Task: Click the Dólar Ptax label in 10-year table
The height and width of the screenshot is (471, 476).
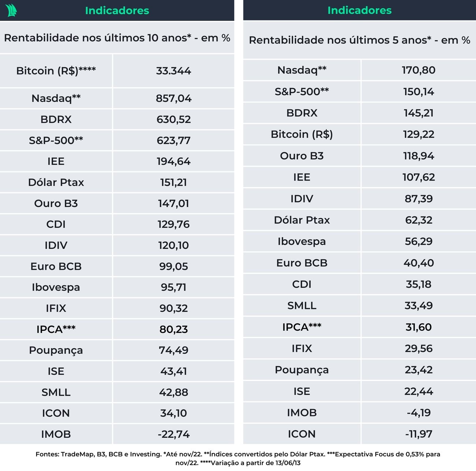Action: (x=56, y=182)
